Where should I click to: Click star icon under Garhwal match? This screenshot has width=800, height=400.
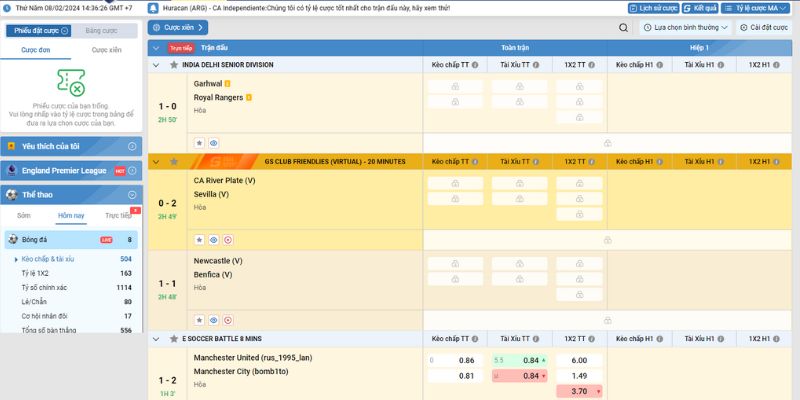199,143
